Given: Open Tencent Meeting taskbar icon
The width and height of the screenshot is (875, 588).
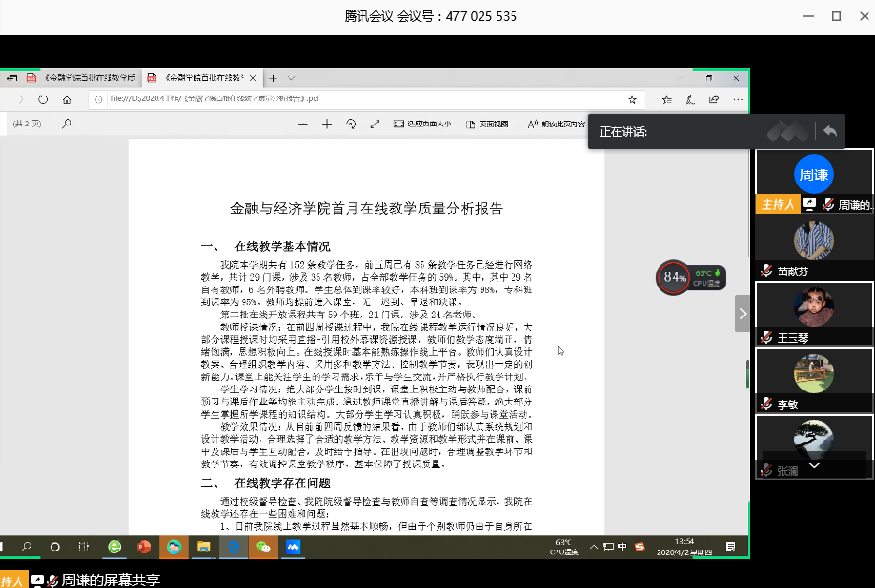Looking at the screenshot, I should [292, 547].
